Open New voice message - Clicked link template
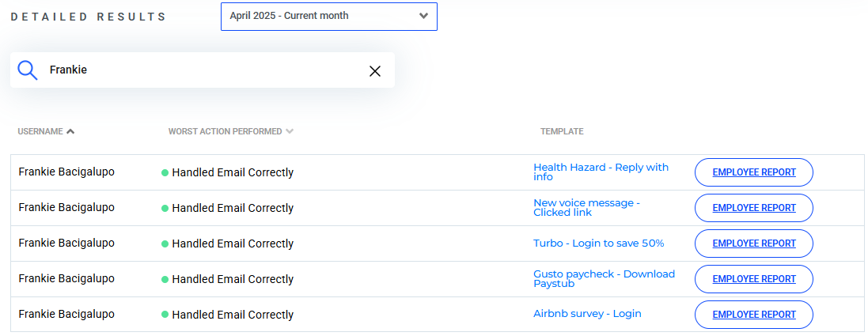868x336 pixels. (x=587, y=208)
